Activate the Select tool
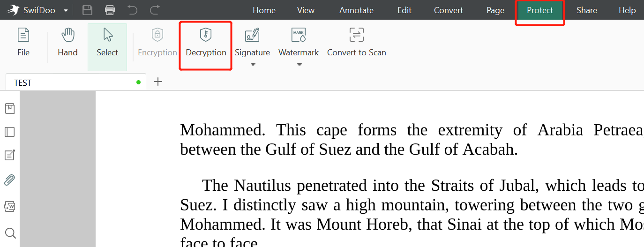Screen dimensions: 644x247 [107, 47]
